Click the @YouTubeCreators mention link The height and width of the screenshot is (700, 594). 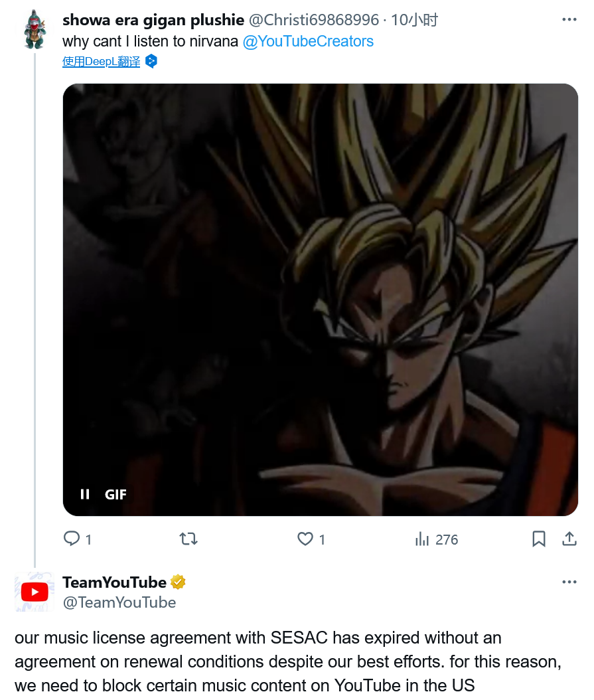(308, 41)
